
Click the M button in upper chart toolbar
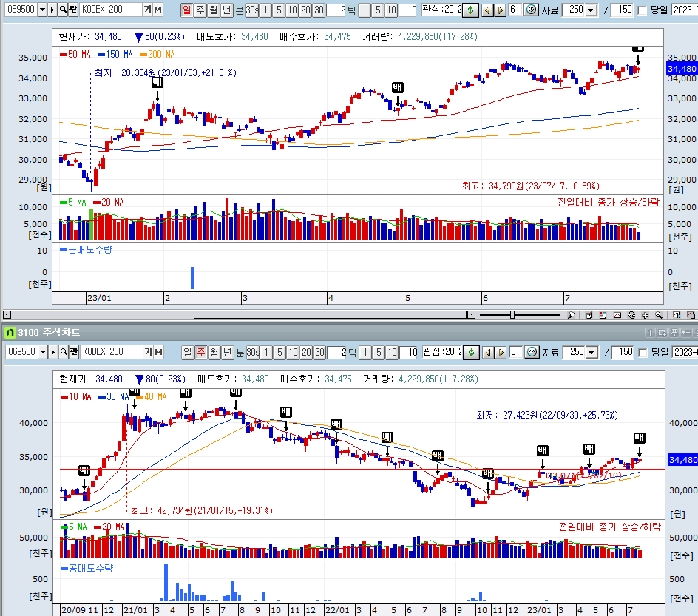point(157,10)
